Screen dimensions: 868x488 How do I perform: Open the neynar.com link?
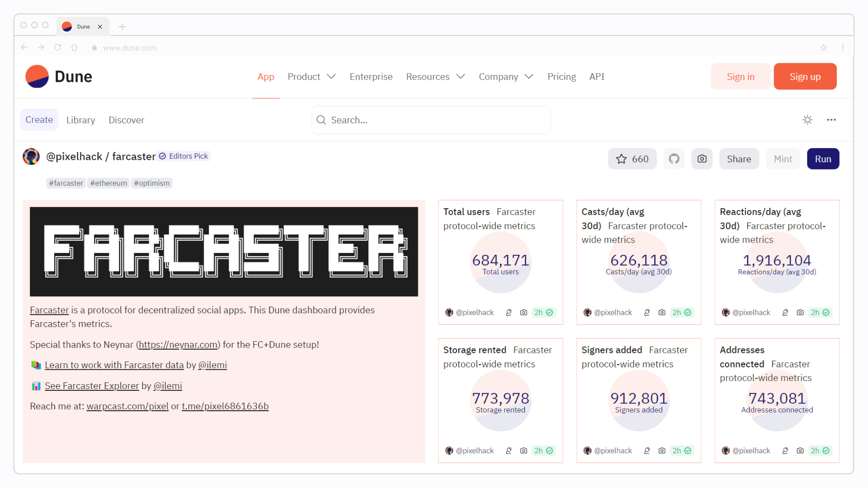[178, 344]
